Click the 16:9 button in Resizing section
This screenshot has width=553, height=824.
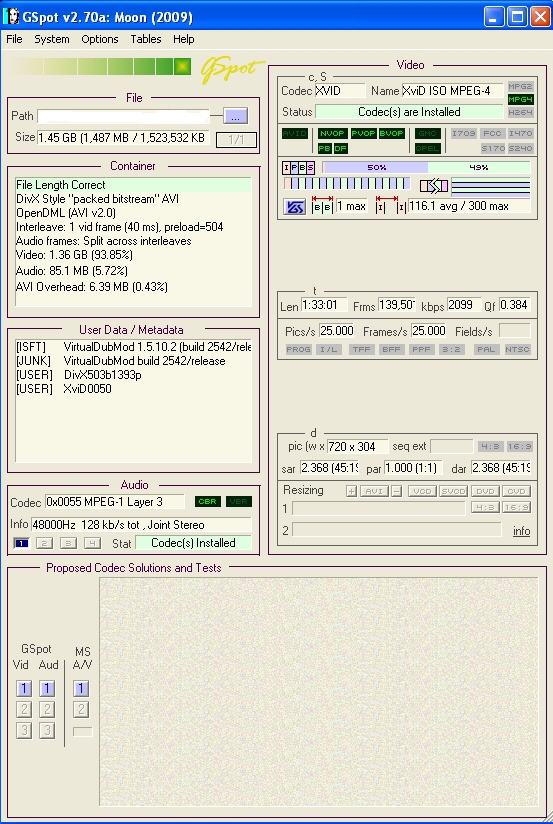[517, 508]
